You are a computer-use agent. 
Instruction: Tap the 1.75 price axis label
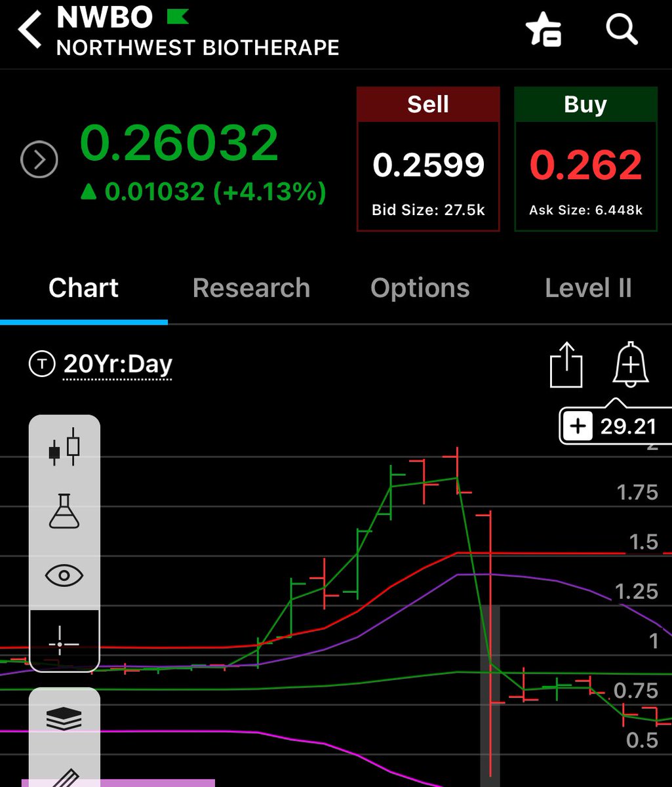[x=637, y=493]
